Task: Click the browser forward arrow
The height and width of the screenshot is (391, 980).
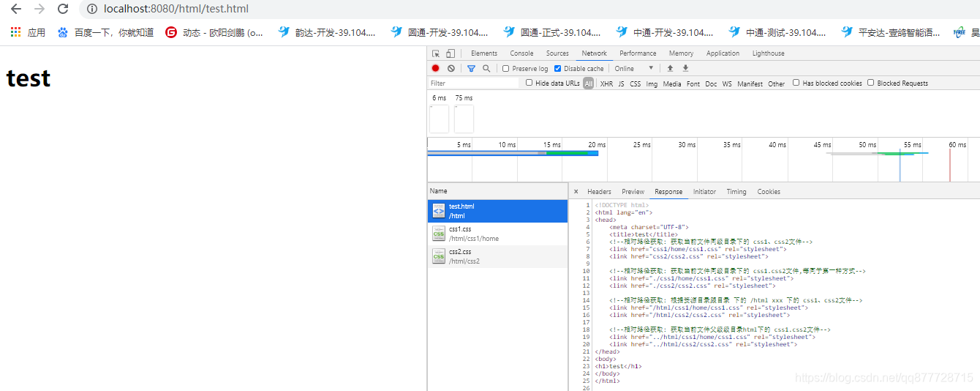Action: [39, 9]
